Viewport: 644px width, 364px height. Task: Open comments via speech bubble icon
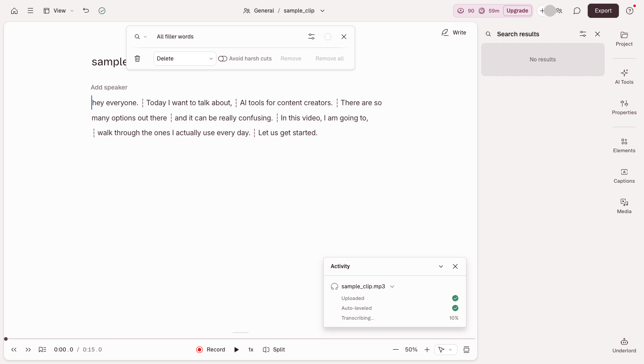[x=577, y=11]
